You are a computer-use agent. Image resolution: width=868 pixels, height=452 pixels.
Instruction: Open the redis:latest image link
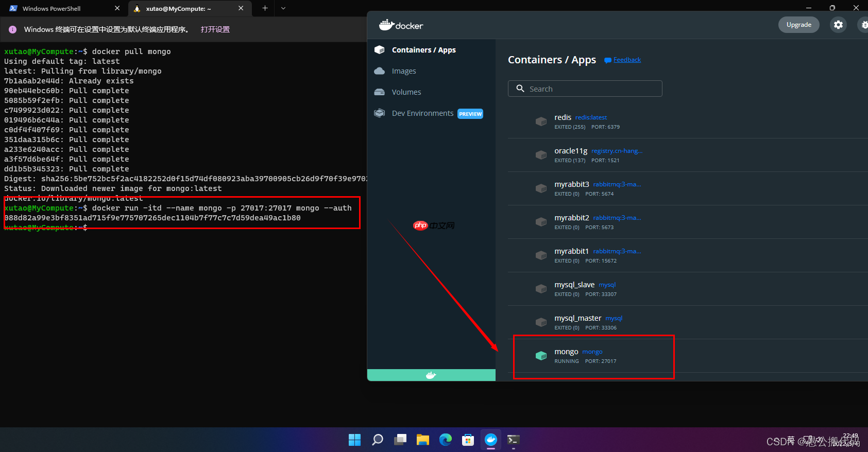coord(591,117)
